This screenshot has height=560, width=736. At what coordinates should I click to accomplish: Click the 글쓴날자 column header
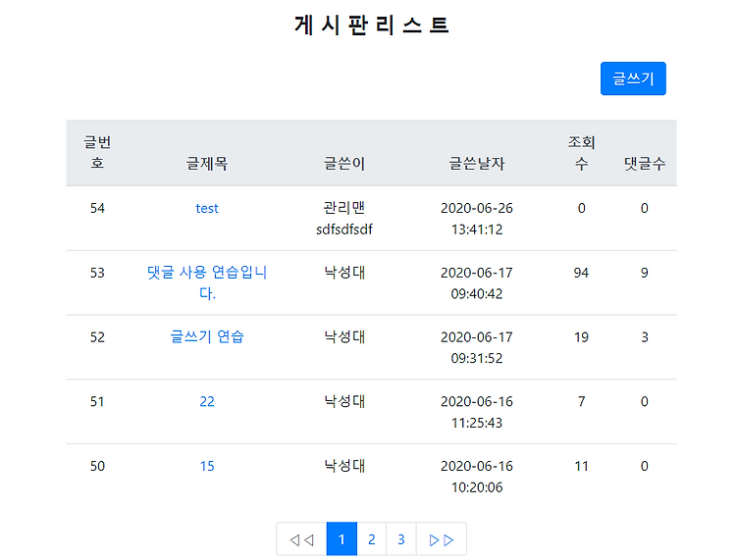pos(476,164)
